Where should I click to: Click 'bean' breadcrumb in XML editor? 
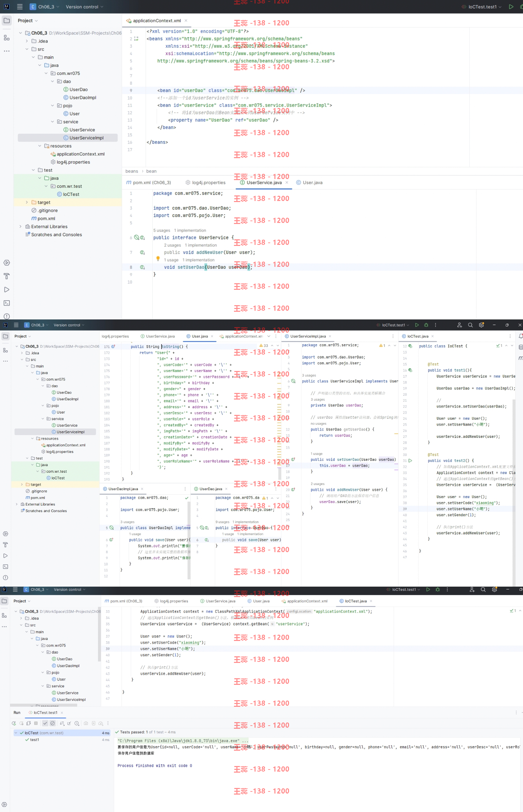pyautogui.click(x=151, y=171)
